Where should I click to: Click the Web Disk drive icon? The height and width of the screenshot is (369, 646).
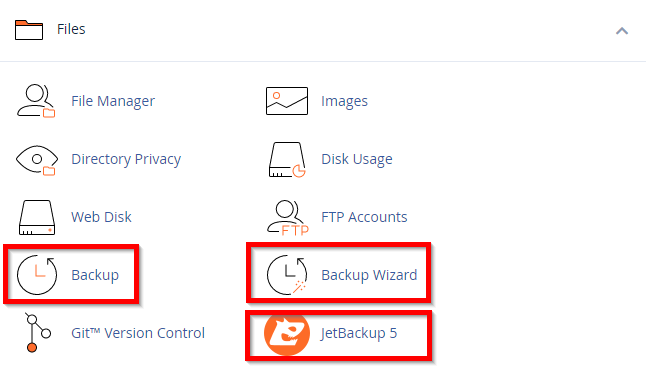37,217
